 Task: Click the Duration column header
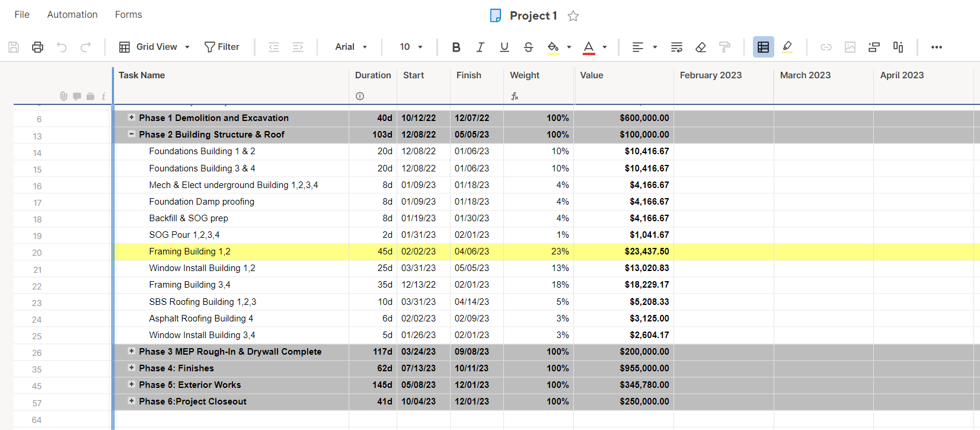[373, 75]
